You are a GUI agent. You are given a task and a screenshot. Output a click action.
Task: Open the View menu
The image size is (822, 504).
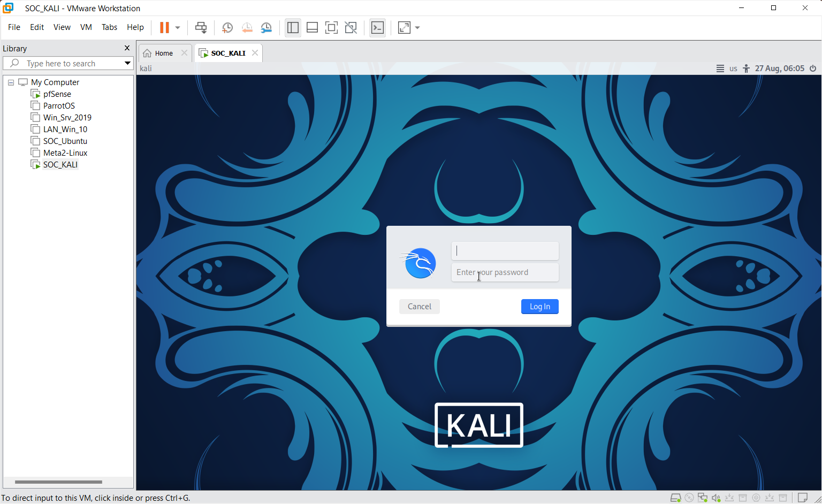tap(62, 27)
